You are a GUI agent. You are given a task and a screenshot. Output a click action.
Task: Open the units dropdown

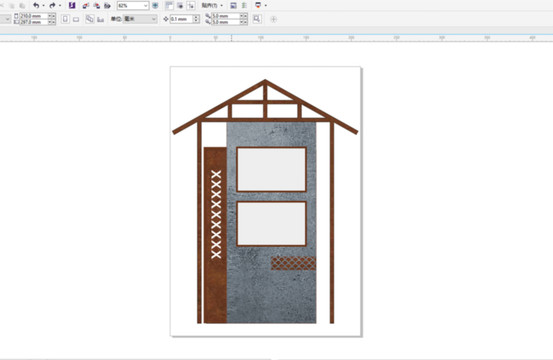pos(140,19)
